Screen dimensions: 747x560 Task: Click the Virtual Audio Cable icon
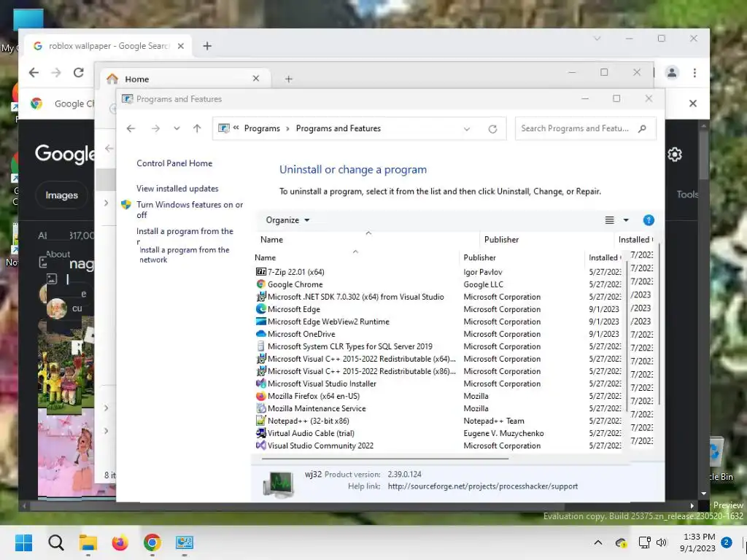[260, 433]
